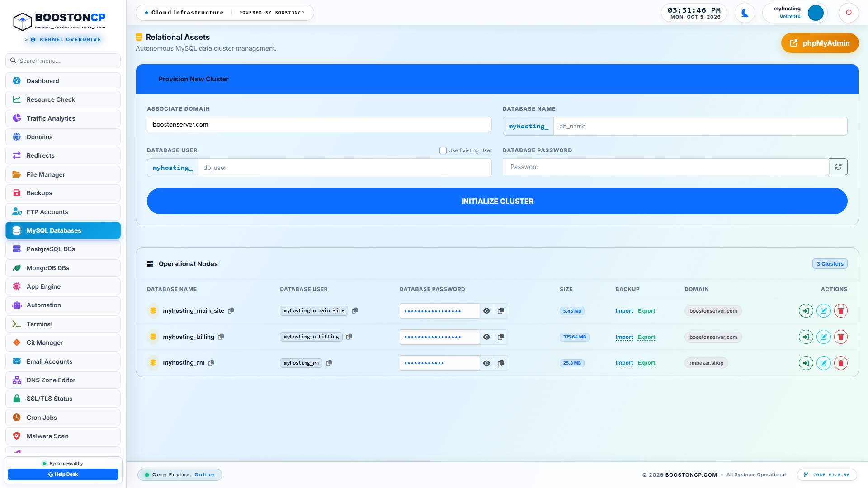Open the Help Desk button
Image resolution: width=868 pixels, height=488 pixels.
click(63, 474)
